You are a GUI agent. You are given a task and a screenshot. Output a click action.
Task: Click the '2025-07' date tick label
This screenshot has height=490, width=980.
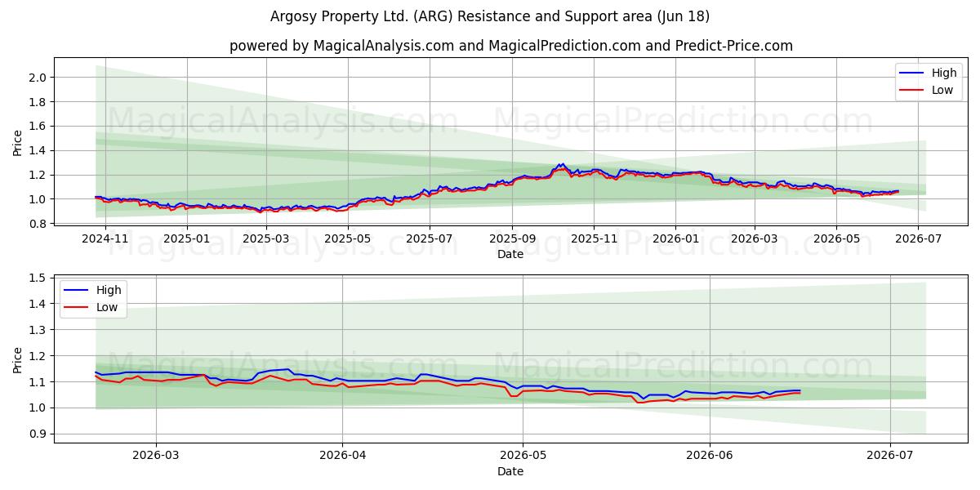pyautogui.click(x=430, y=238)
